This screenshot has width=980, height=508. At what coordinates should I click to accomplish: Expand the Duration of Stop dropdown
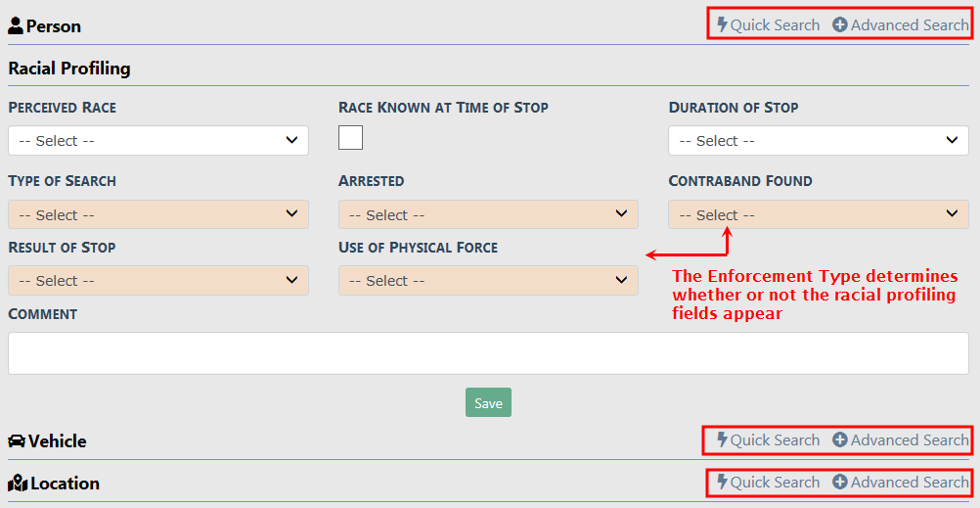tap(819, 141)
